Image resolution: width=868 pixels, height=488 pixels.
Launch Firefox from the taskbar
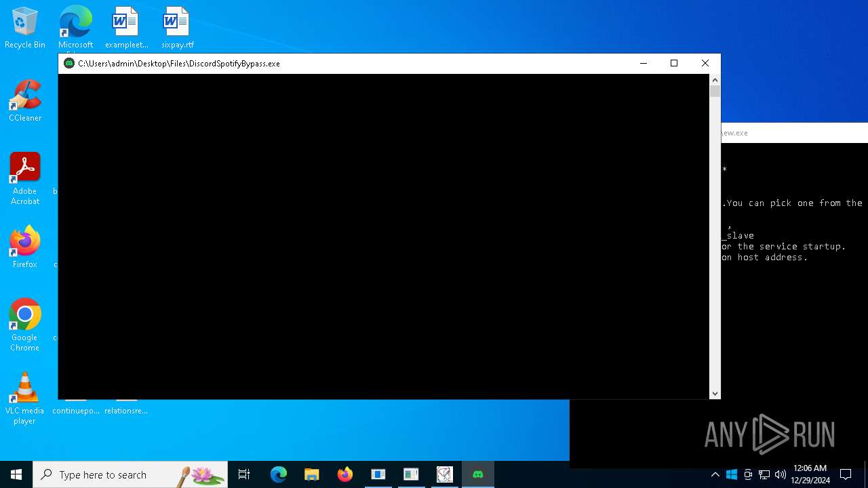tap(345, 474)
